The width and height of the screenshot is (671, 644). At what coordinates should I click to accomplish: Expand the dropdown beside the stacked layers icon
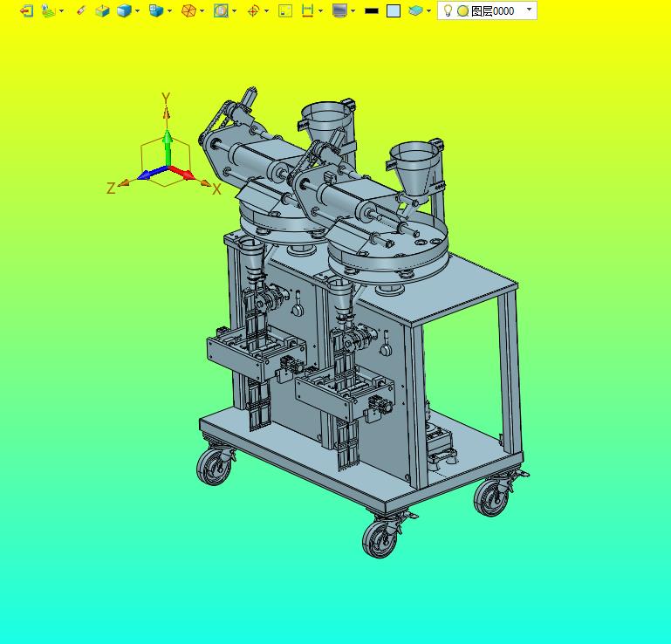[428, 10]
